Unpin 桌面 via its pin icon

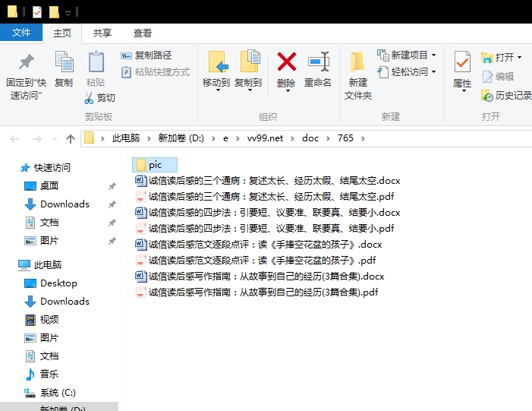(x=112, y=186)
